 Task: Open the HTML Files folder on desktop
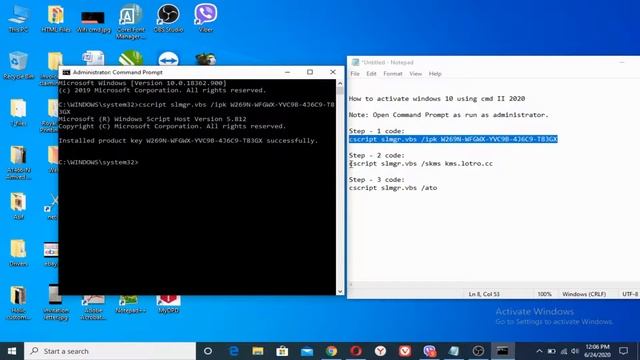coord(56,18)
